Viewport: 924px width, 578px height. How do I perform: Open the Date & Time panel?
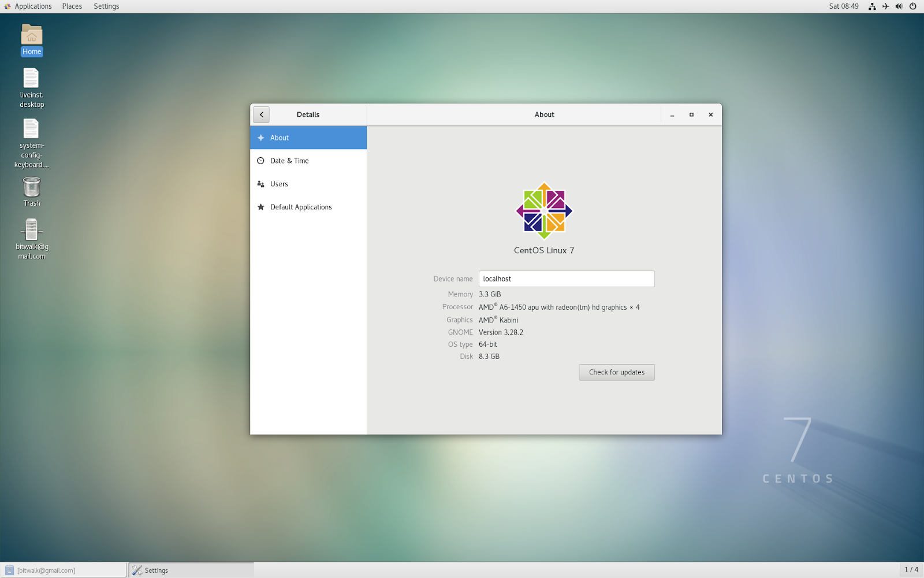click(308, 161)
